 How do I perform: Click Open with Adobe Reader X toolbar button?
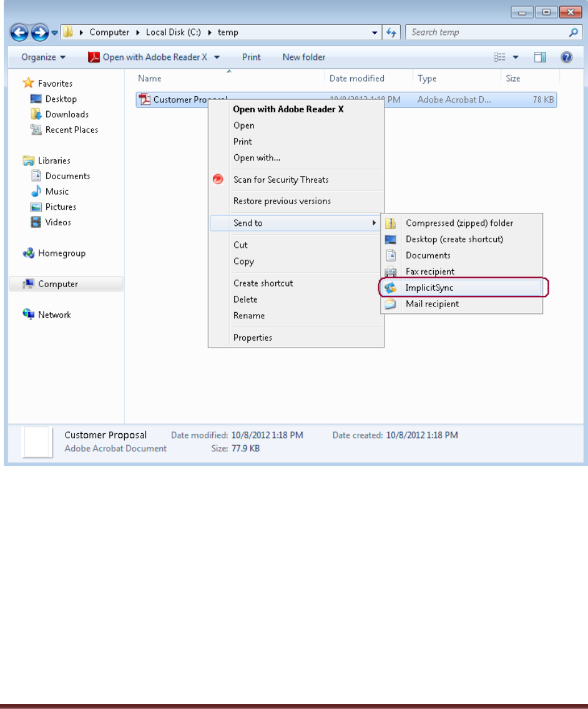click(147, 57)
